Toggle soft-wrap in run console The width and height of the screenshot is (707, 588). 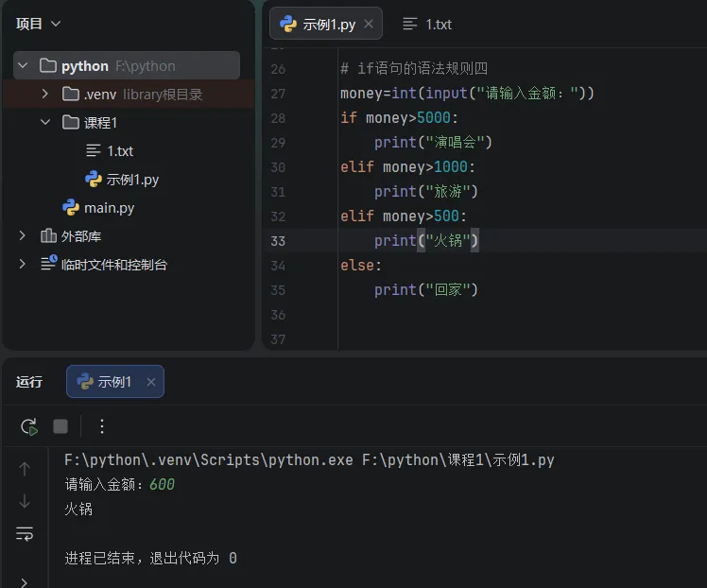click(x=25, y=534)
